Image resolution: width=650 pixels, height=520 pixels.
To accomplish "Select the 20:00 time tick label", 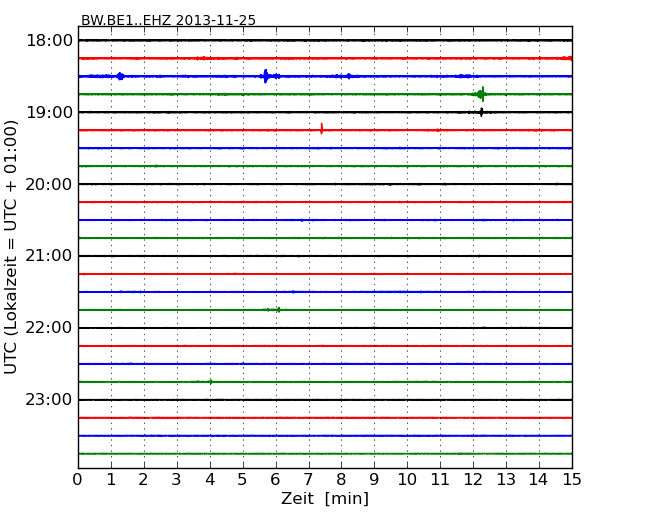I will click(49, 184).
